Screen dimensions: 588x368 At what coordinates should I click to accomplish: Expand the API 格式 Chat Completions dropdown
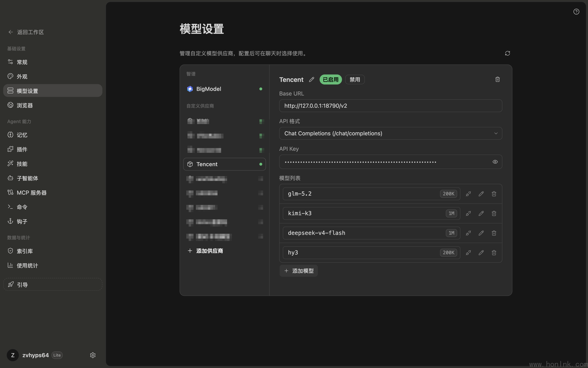pyautogui.click(x=390, y=133)
